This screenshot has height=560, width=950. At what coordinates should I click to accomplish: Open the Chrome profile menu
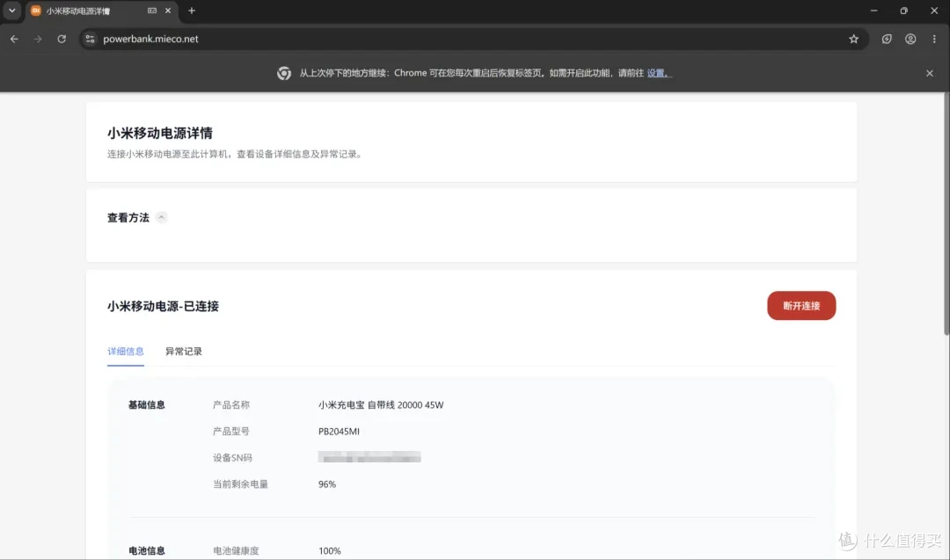(910, 39)
